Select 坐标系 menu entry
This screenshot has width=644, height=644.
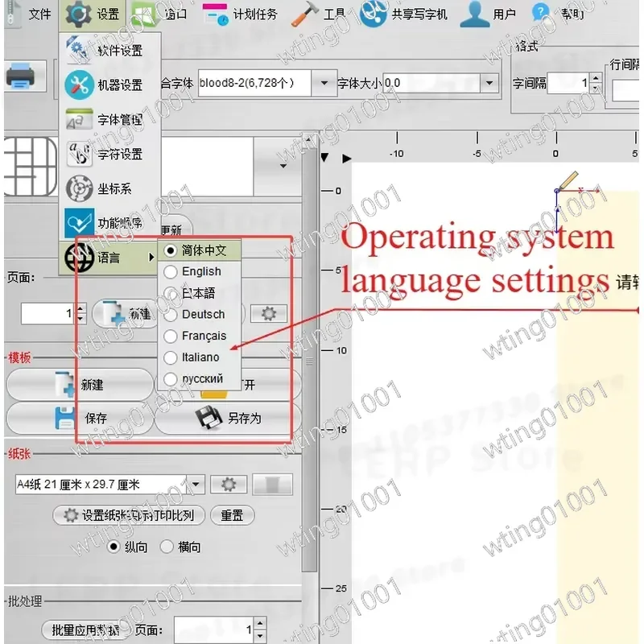(109, 188)
